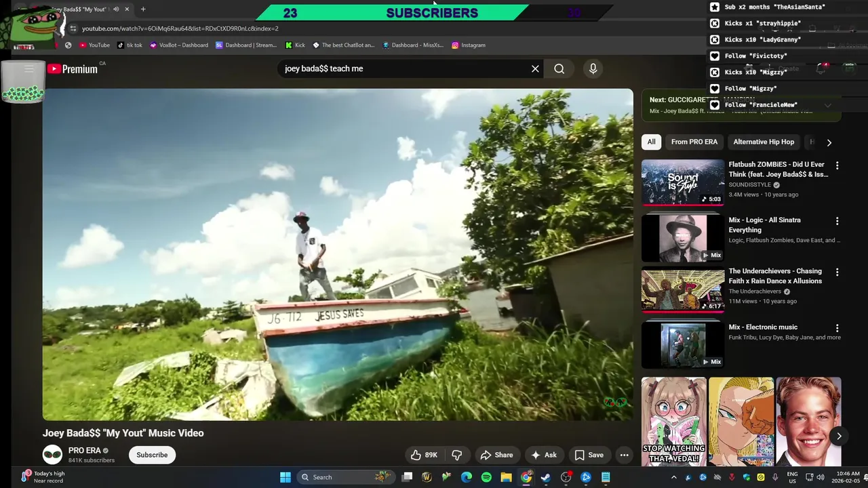Open The best ChatBot bookmark
This screenshot has height=488, width=868.
click(343, 45)
